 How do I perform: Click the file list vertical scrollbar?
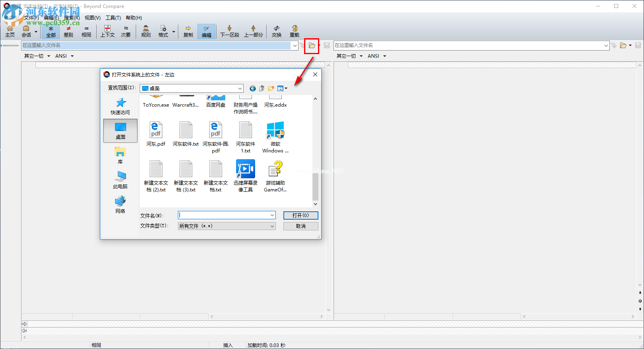[x=315, y=187]
